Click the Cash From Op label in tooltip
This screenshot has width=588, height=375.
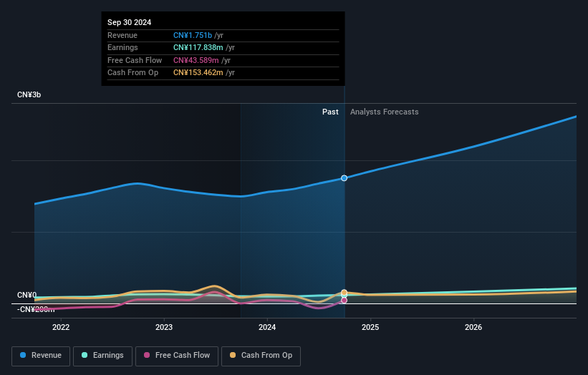[x=132, y=73]
